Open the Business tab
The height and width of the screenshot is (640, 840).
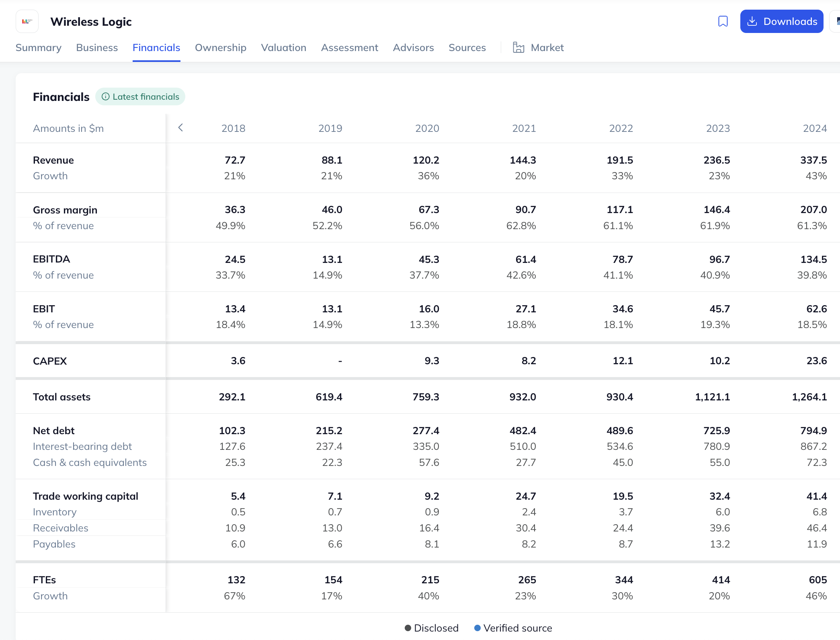97,48
